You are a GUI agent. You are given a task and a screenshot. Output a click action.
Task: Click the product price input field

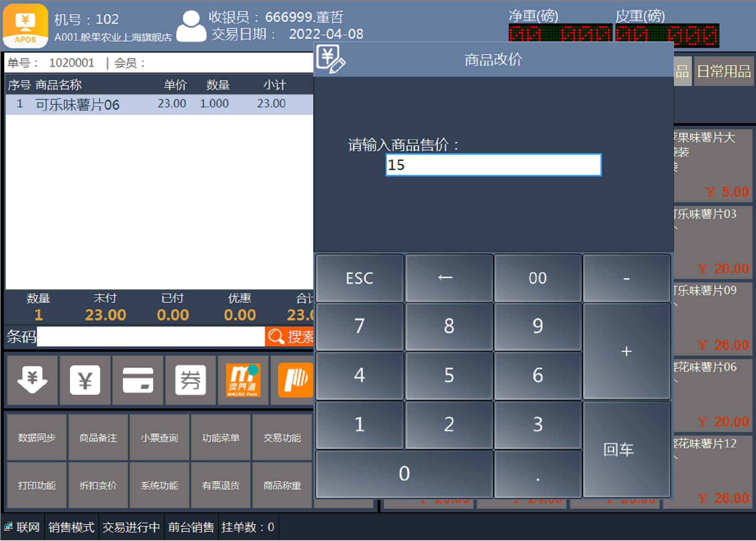point(493,165)
